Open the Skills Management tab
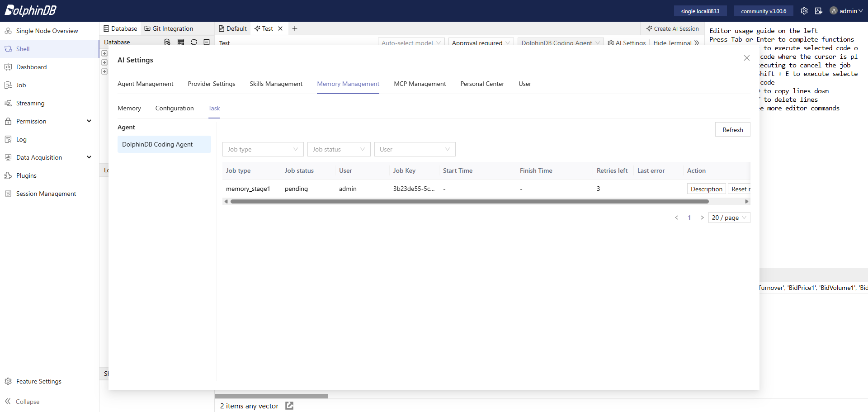The height and width of the screenshot is (412, 868). point(276,84)
